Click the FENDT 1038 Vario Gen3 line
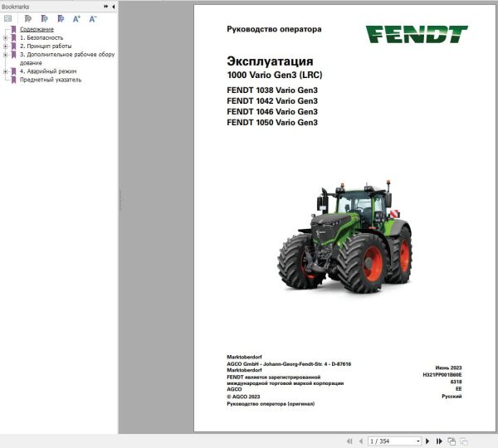This screenshot has width=498, height=448. [272, 90]
